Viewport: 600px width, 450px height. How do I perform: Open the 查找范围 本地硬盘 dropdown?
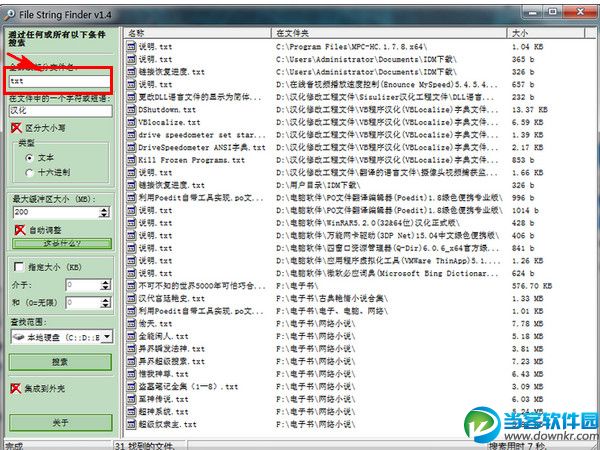tap(107, 337)
